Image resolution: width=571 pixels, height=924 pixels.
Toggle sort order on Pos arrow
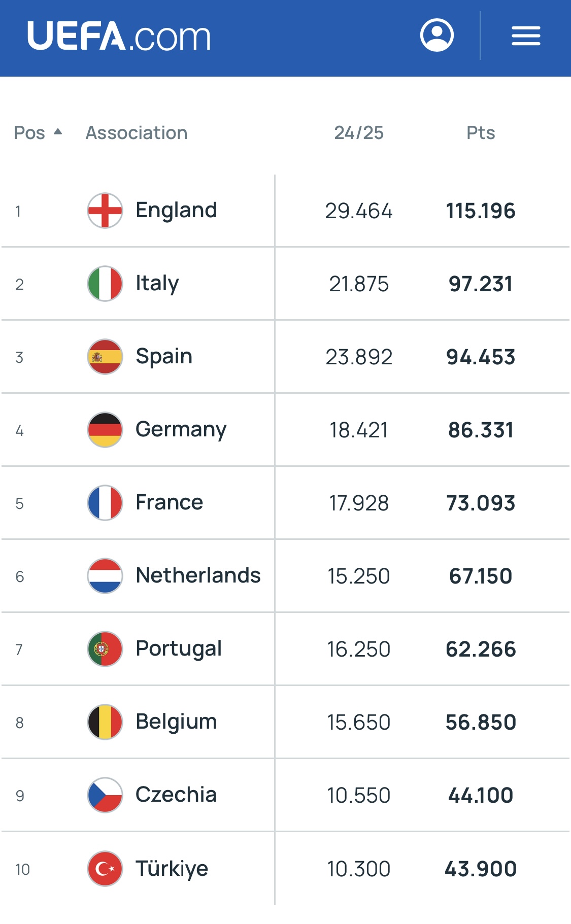click(x=58, y=132)
